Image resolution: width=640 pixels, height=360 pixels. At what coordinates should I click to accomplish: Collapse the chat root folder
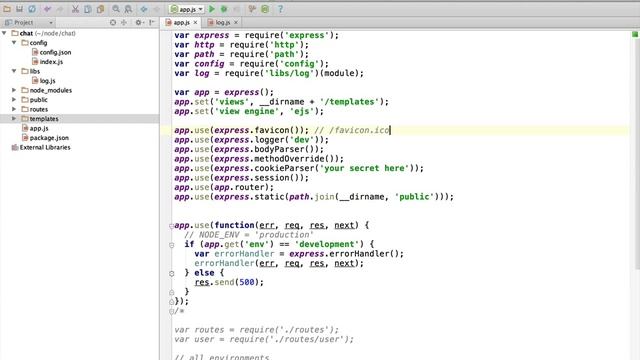pyautogui.click(x=4, y=33)
